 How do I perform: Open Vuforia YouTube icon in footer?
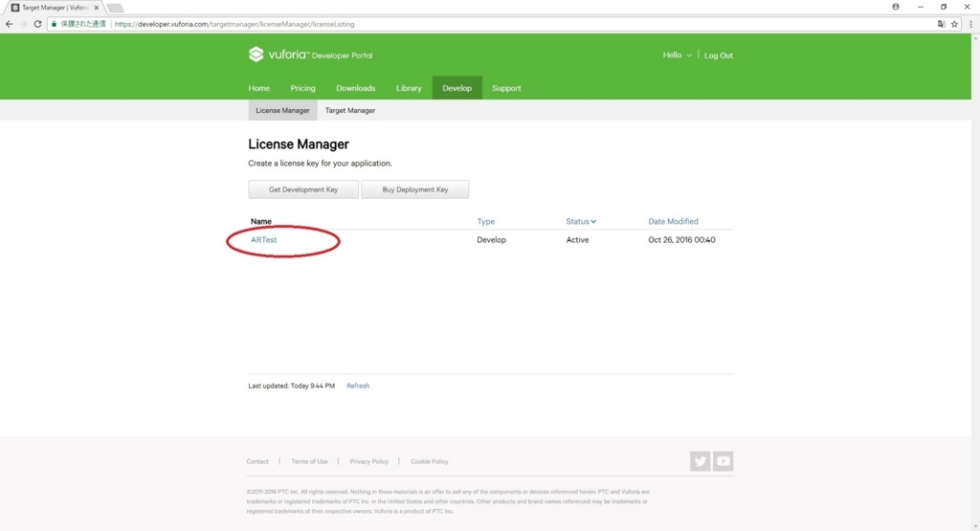click(724, 461)
